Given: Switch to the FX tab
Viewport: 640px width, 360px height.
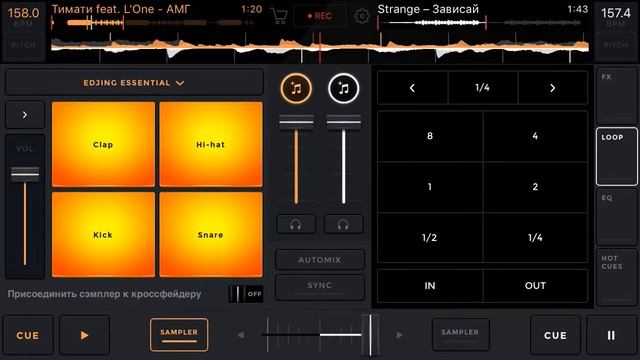Looking at the screenshot, I should pos(616,96).
